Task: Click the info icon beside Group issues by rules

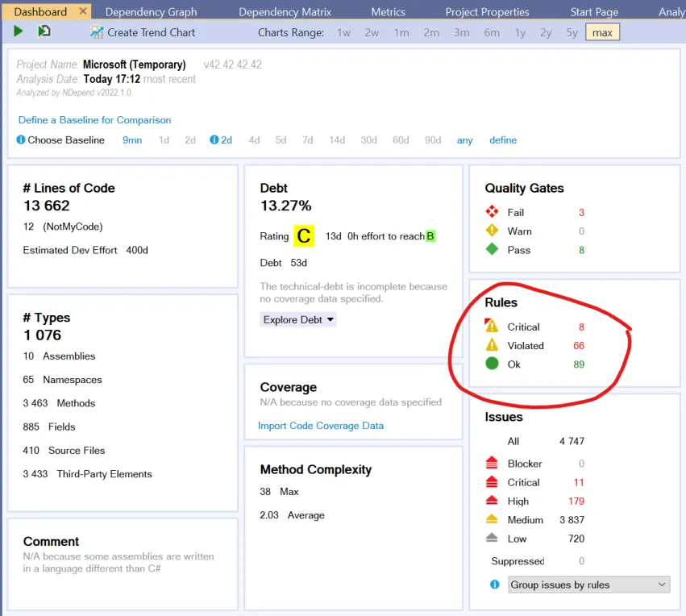Action: tap(494, 584)
